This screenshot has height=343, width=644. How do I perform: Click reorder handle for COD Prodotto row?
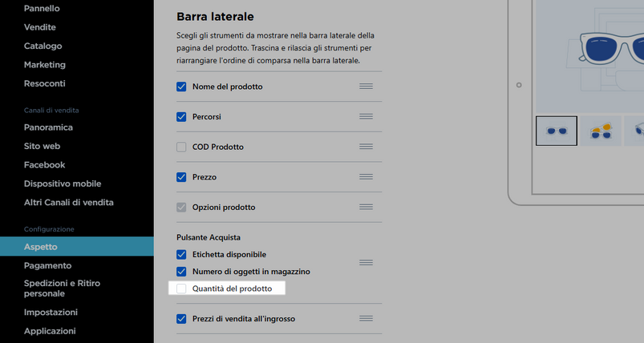click(366, 147)
